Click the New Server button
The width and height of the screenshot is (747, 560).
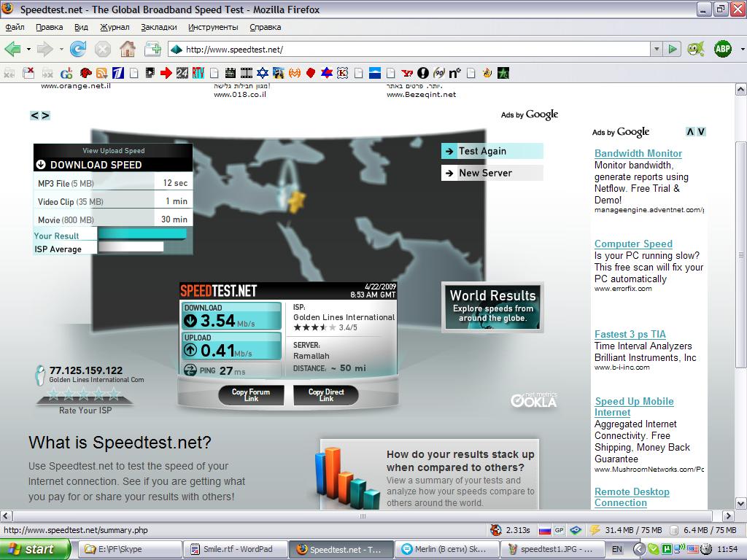click(492, 173)
